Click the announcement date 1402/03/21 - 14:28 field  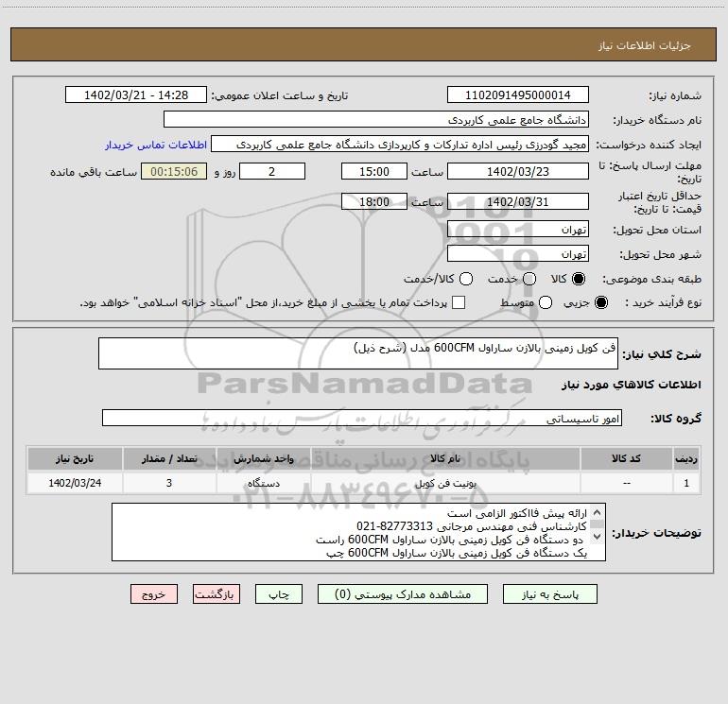[136, 95]
